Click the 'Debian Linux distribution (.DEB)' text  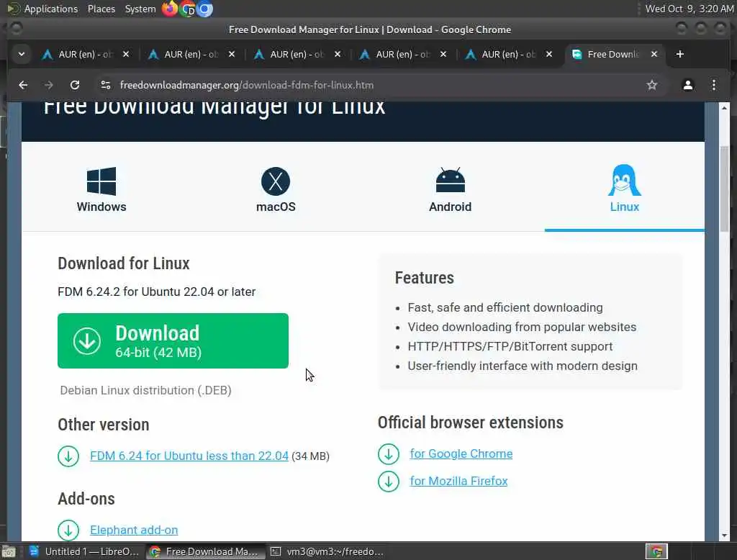point(145,390)
